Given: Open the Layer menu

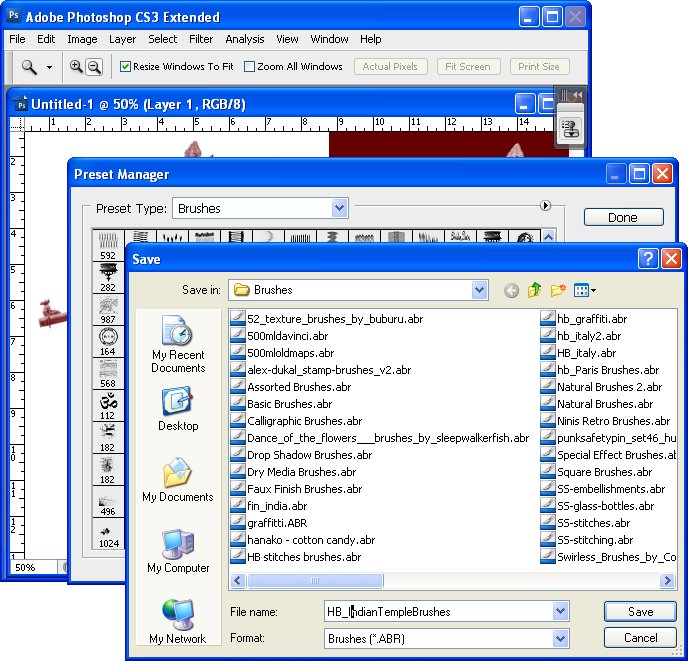Looking at the screenshot, I should click(122, 39).
